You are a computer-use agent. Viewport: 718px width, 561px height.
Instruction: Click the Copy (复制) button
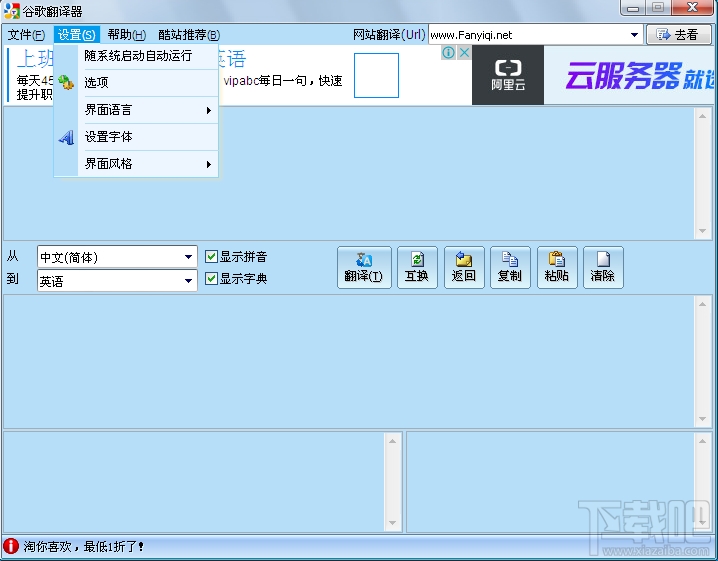510,267
